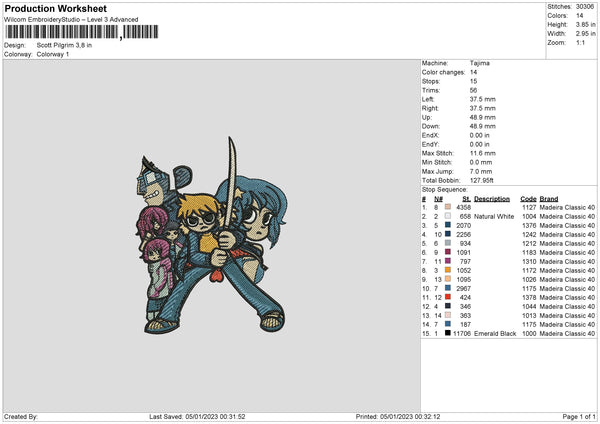Select the design name "Scott Pilgrim 3,8 in"
The image size is (600, 424).
point(64,45)
